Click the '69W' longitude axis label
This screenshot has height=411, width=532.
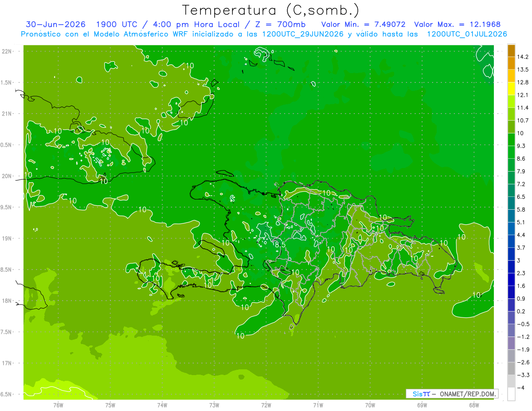pos(422,405)
